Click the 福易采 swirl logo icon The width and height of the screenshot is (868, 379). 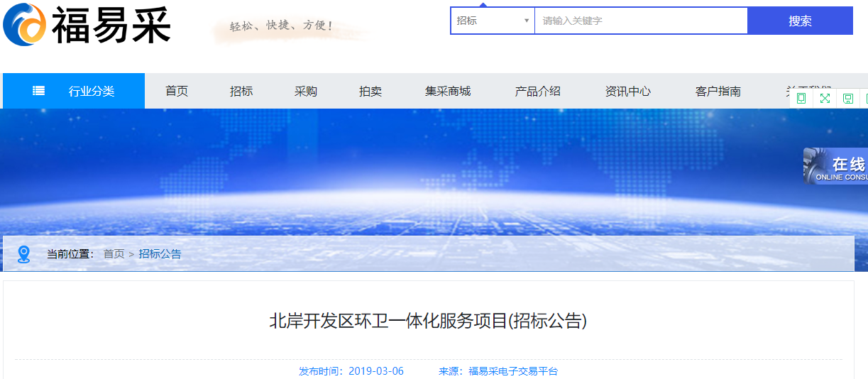(x=25, y=23)
